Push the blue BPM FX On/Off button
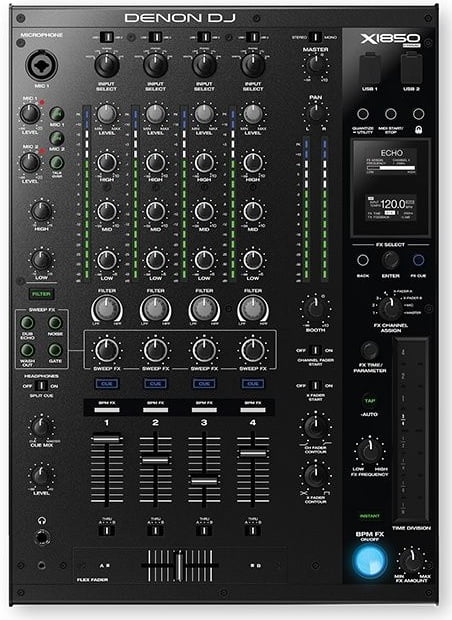The height and width of the screenshot is (620, 452). 369,561
